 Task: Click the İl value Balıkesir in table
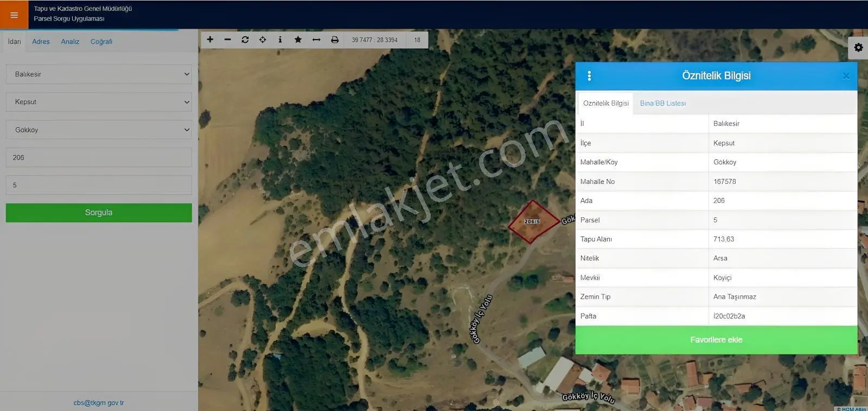tap(726, 124)
